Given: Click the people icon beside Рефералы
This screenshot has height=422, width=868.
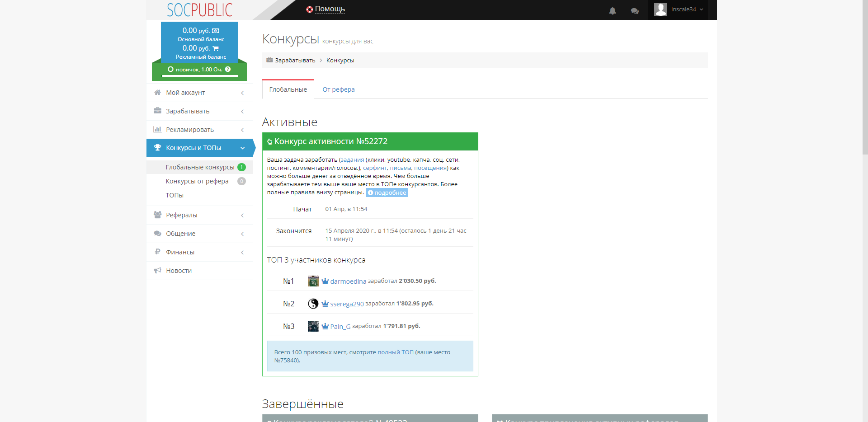Looking at the screenshot, I should (x=157, y=215).
